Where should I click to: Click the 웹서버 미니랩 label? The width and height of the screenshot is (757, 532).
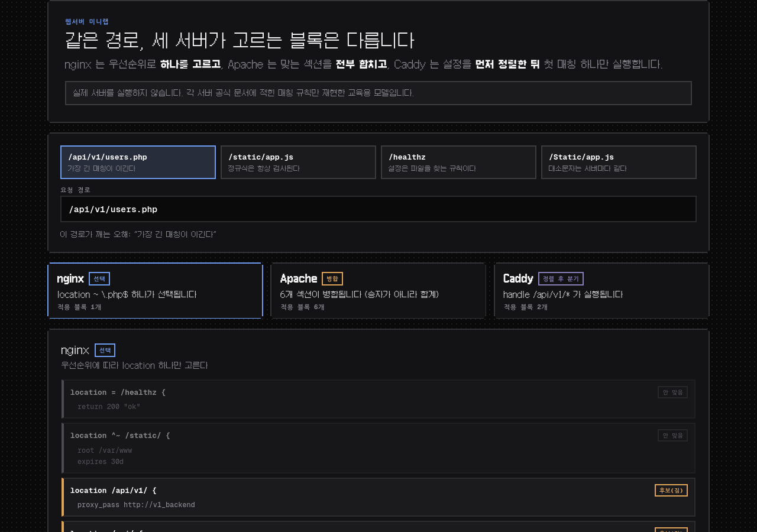[x=87, y=21]
